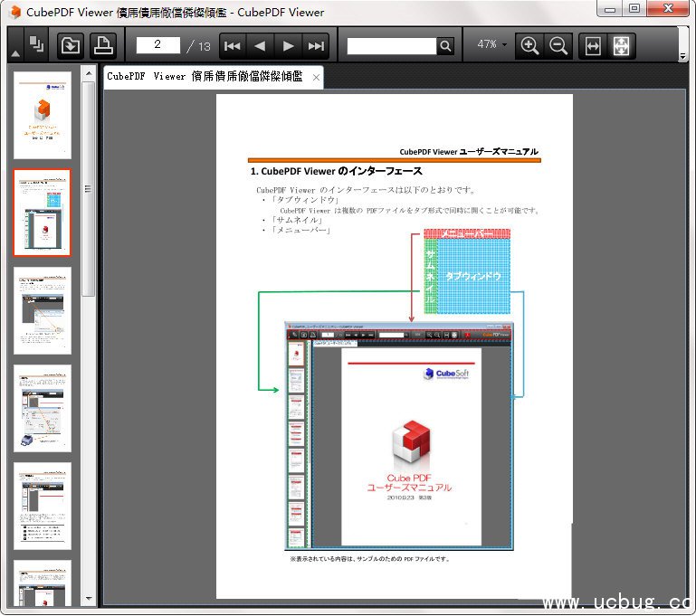The width and height of the screenshot is (696, 616).
Task: Open the 47% zoom level dropdown
Action: (x=492, y=44)
